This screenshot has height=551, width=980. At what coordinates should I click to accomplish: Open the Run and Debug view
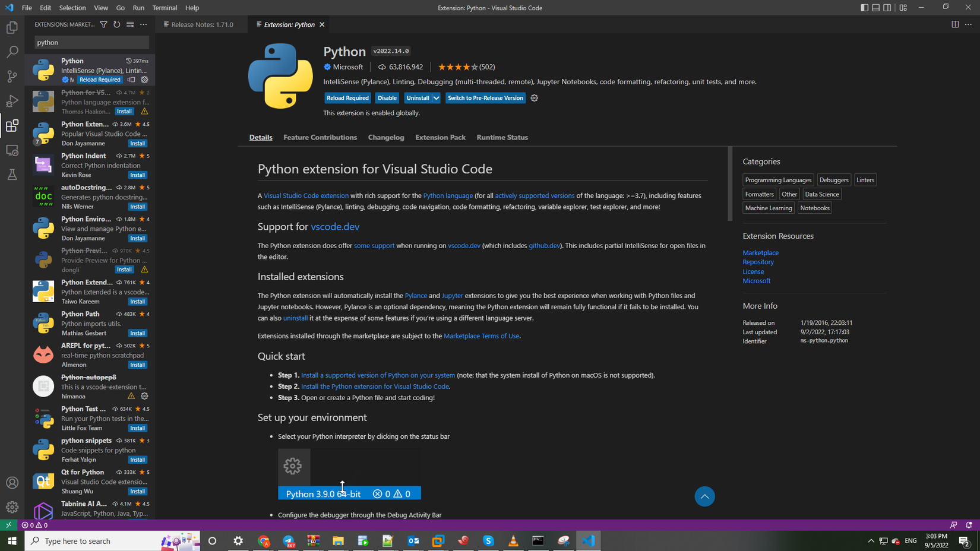click(12, 101)
